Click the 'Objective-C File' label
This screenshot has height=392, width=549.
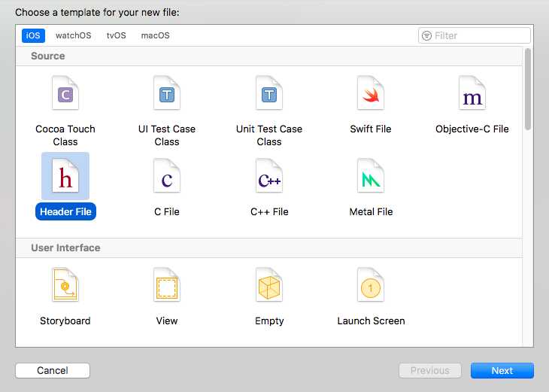472,129
